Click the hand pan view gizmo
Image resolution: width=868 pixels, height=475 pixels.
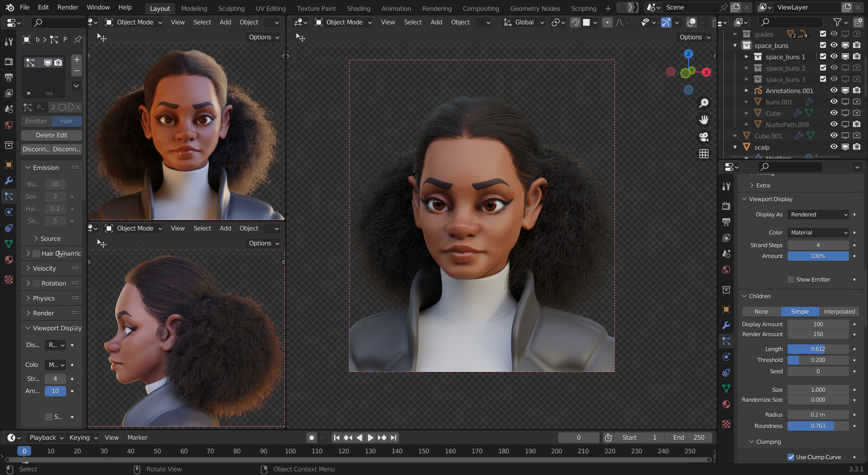pyautogui.click(x=704, y=120)
